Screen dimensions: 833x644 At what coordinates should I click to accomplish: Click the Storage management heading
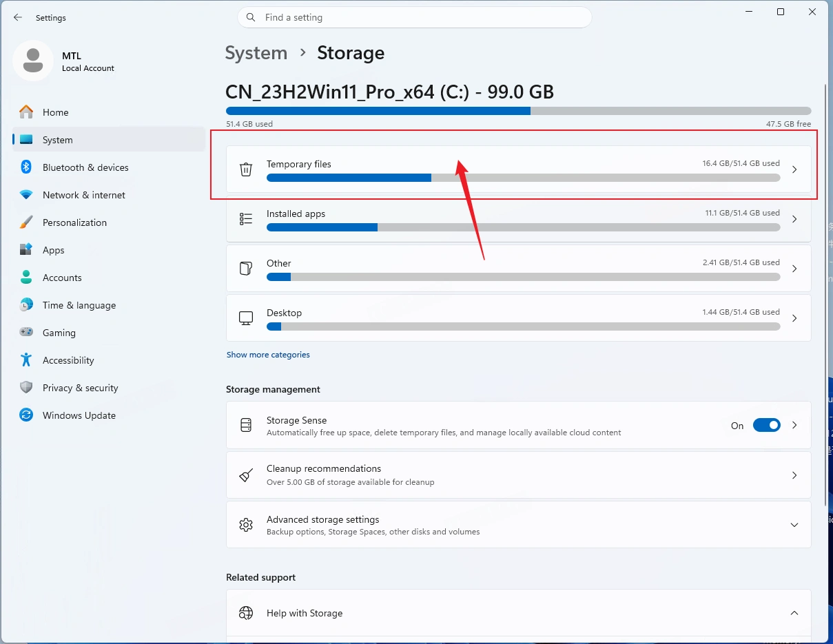273,389
